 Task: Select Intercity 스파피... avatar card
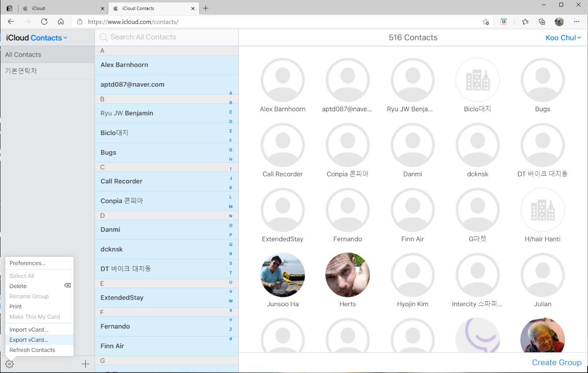478,275
